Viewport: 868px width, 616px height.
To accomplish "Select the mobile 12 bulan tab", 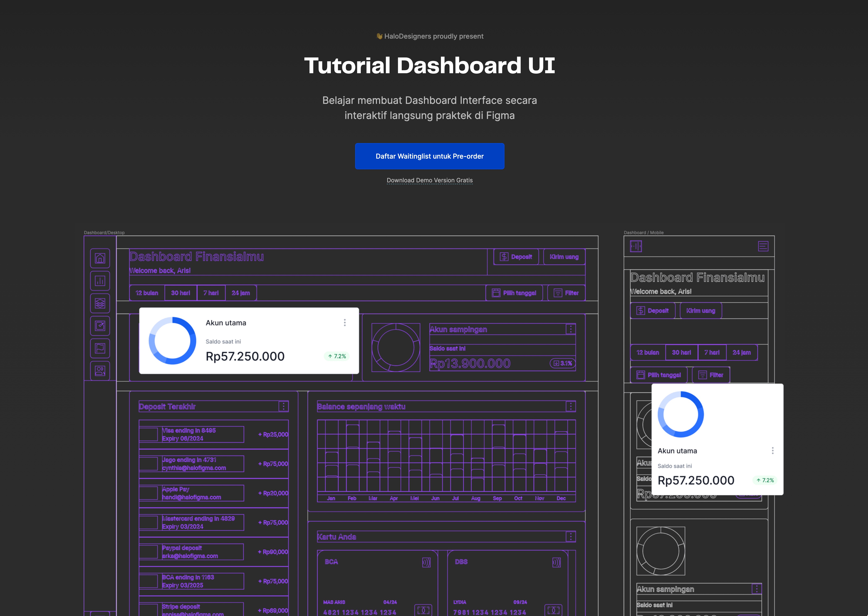I will click(x=648, y=352).
